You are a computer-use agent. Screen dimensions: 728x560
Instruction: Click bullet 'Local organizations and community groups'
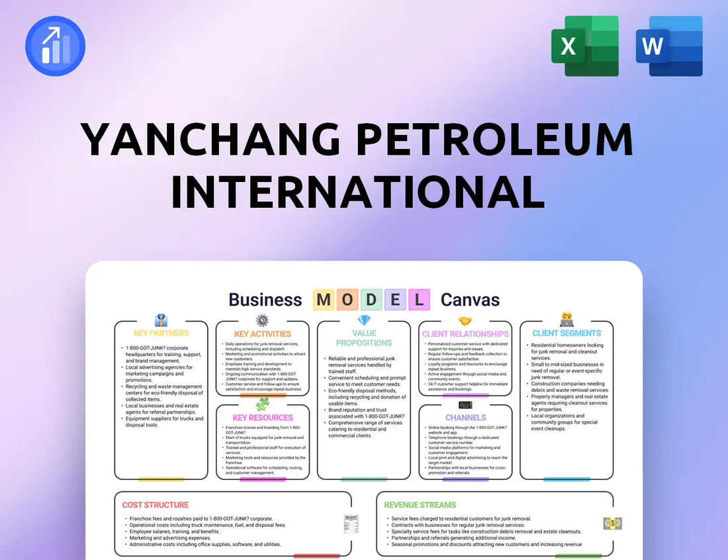coord(563,422)
